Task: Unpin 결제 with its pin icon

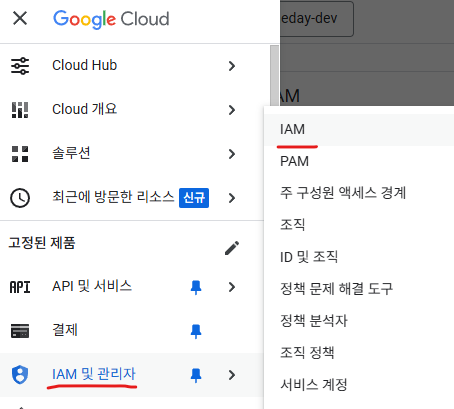Action: coord(196,331)
